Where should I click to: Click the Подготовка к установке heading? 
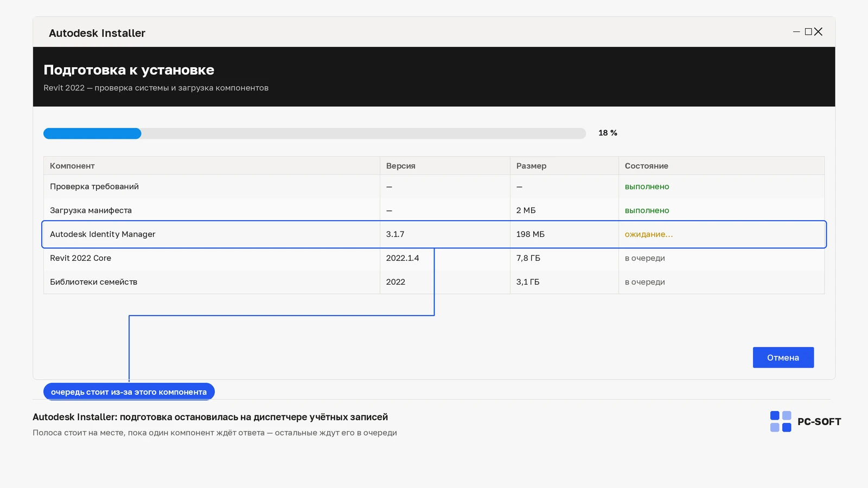coord(129,70)
